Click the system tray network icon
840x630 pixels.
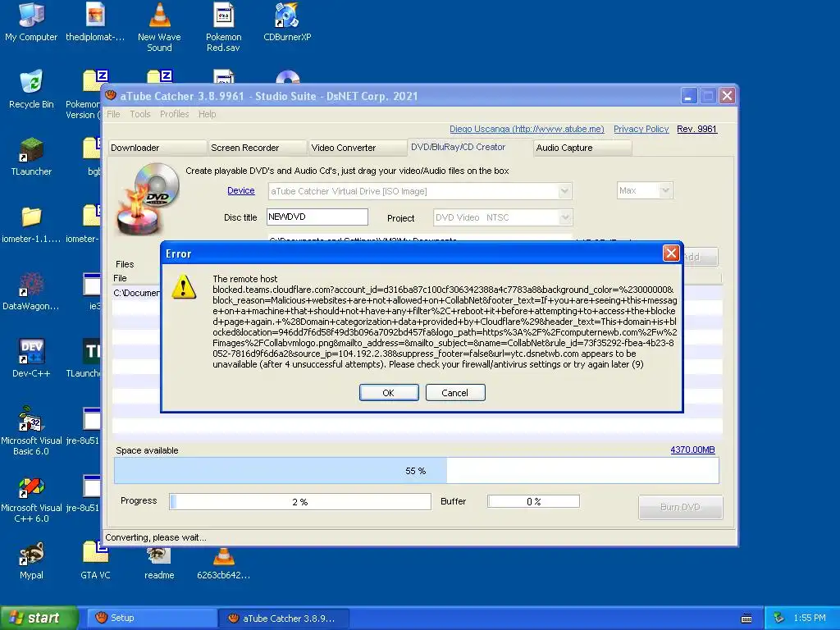pyautogui.click(x=779, y=618)
